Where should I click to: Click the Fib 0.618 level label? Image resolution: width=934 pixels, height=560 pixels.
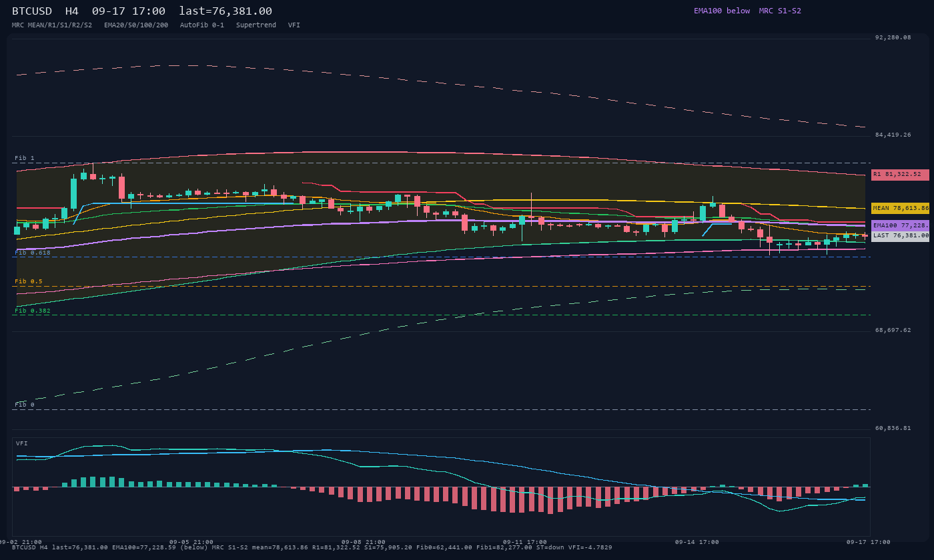[x=33, y=253]
